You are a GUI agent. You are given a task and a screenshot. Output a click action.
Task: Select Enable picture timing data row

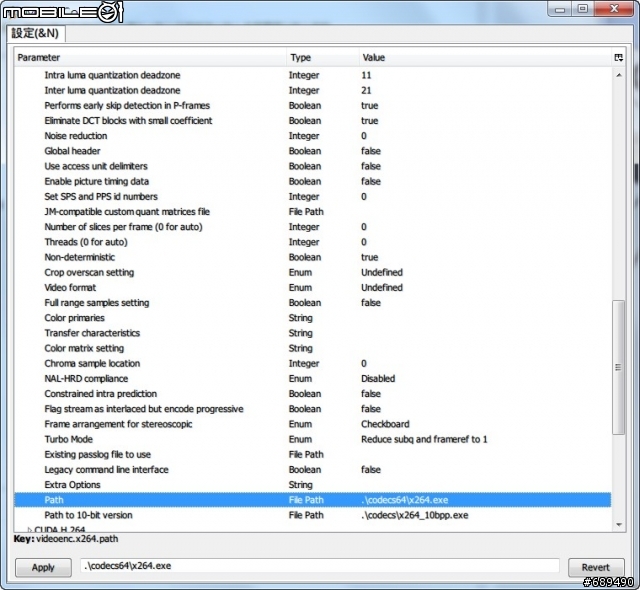pos(313,181)
